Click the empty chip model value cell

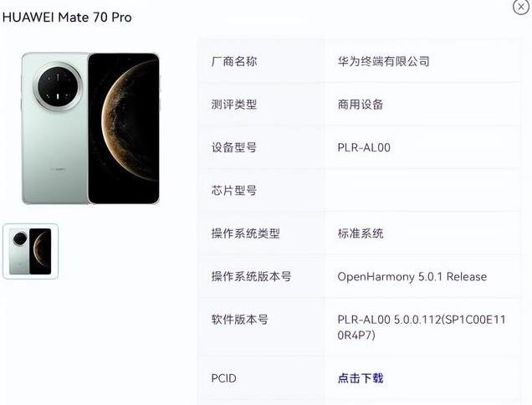(422, 191)
